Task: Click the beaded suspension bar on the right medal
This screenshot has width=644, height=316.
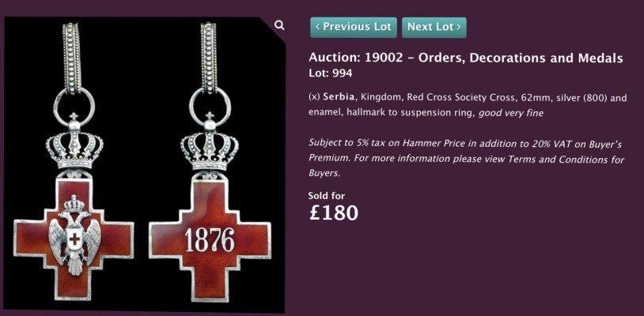Action: pos(209,58)
